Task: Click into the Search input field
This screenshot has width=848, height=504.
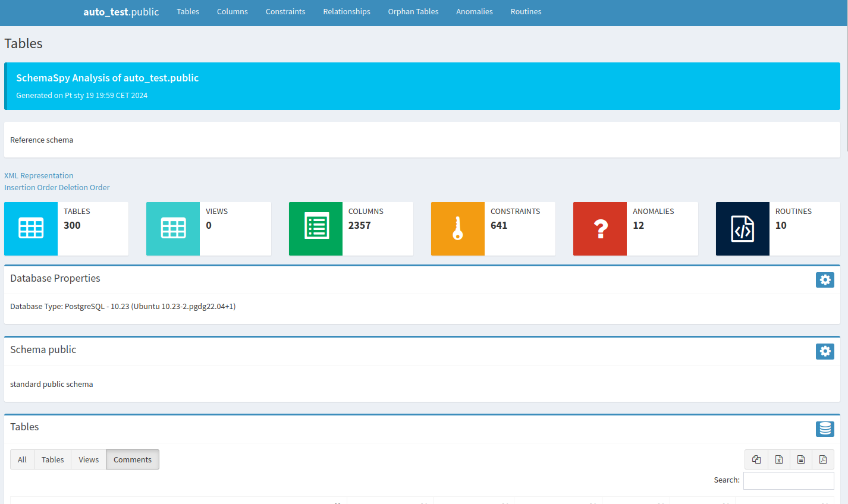Action: click(x=788, y=480)
